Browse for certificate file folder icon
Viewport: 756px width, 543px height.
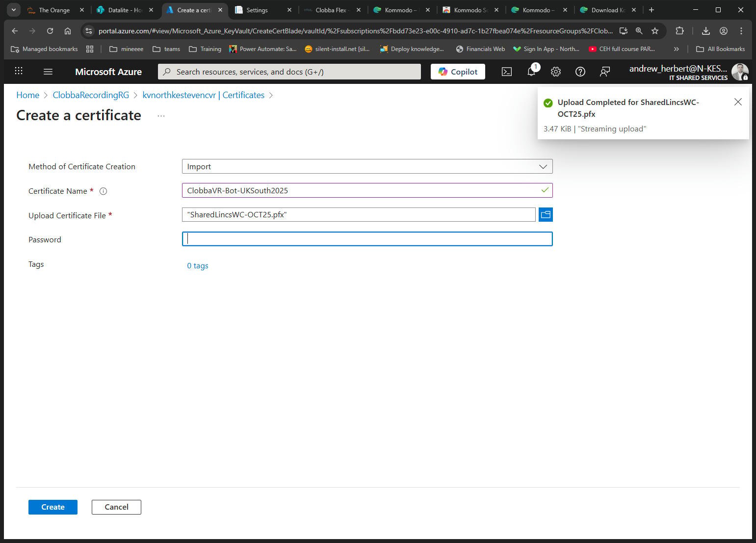click(546, 214)
